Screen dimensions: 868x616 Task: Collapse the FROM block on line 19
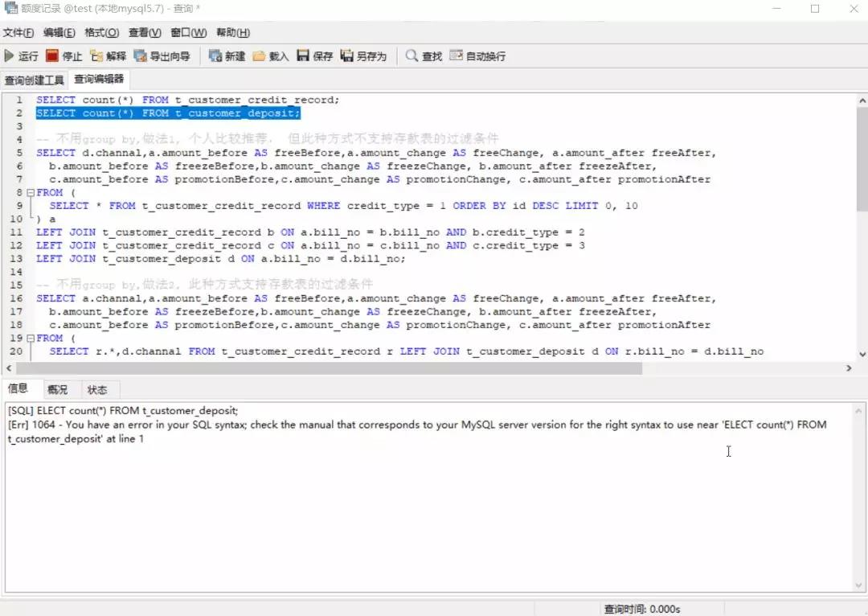tap(31, 339)
